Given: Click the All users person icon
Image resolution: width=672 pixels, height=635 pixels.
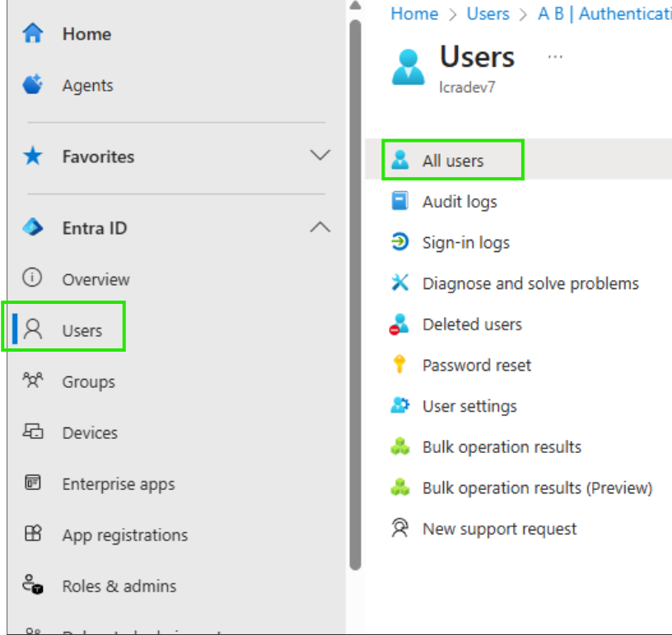Looking at the screenshot, I should coord(400,160).
